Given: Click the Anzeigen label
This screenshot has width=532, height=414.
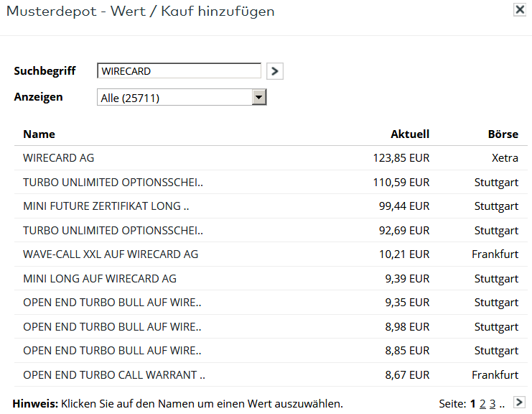Looking at the screenshot, I should pyautogui.click(x=38, y=97).
